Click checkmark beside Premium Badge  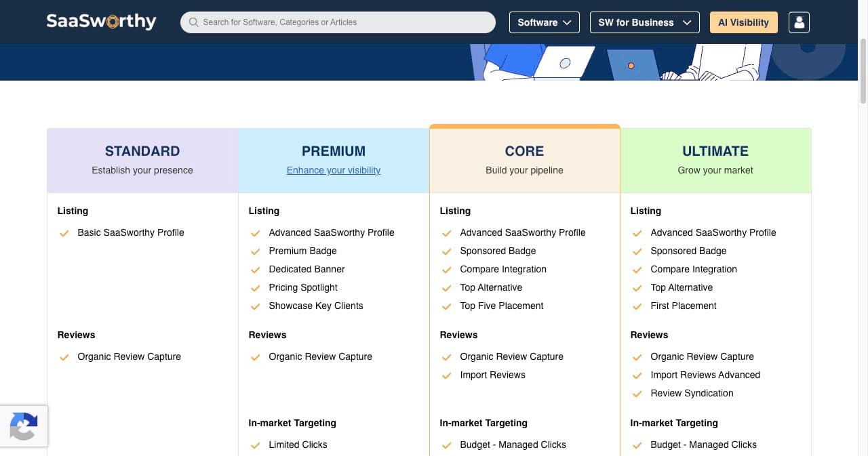coord(256,251)
